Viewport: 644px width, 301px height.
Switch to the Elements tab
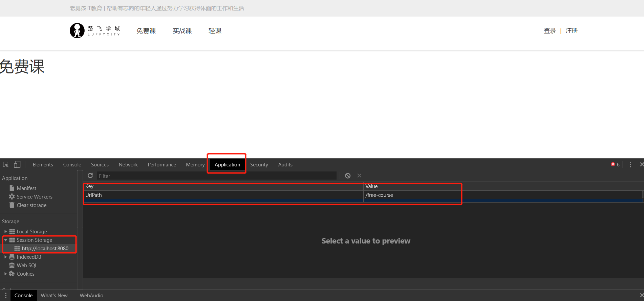[43, 164]
